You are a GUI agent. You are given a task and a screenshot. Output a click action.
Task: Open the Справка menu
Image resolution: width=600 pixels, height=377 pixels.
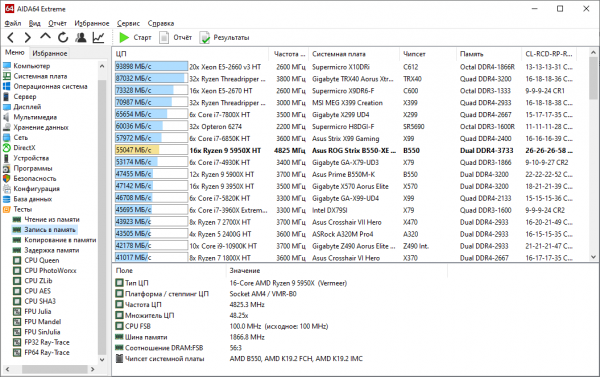[x=161, y=23]
